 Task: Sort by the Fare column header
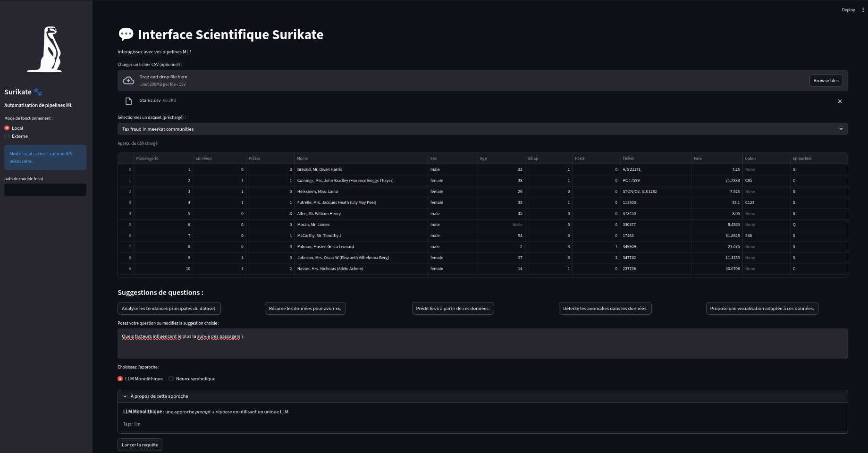click(716, 159)
